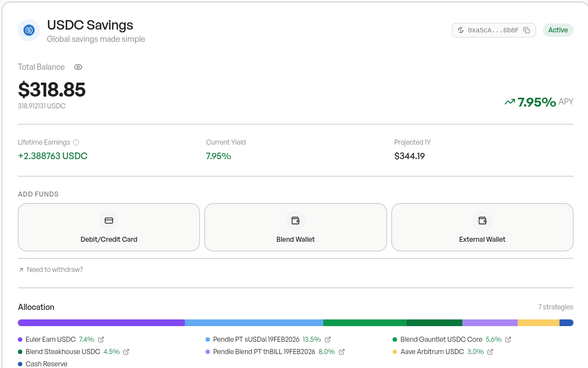Click the 7.95% Current Yield value
This screenshot has height=368, width=588.
click(218, 156)
